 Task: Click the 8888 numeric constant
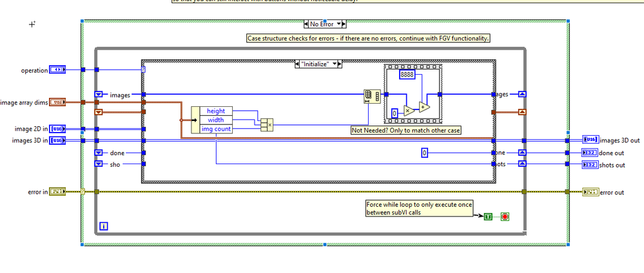(x=407, y=74)
